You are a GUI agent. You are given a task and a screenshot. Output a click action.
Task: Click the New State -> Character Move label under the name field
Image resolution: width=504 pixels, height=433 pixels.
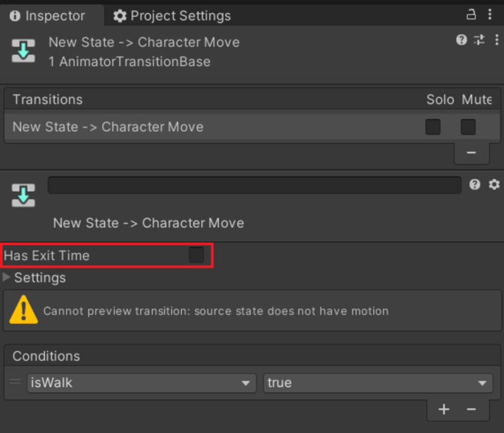tap(148, 223)
